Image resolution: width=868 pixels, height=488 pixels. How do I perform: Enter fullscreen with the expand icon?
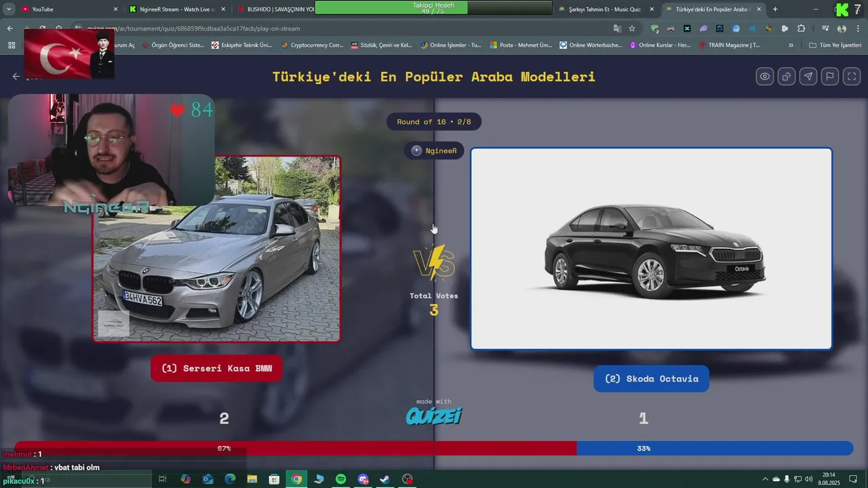(852, 77)
